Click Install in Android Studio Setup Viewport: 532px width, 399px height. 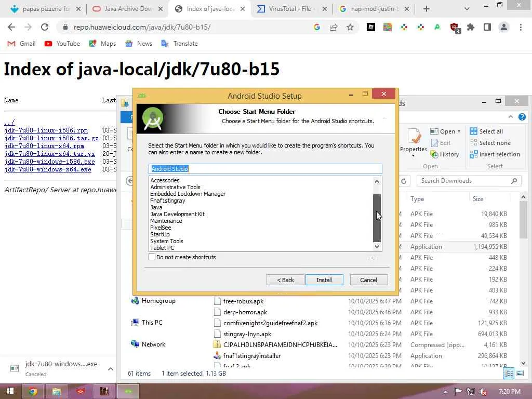(324, 280)
